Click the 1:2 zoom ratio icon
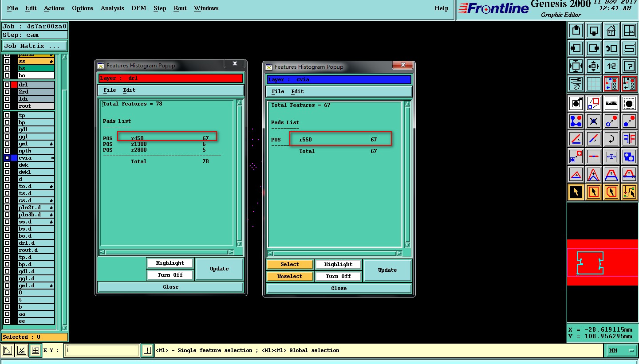This screenshot has width=639, height=364. [611, 66]
